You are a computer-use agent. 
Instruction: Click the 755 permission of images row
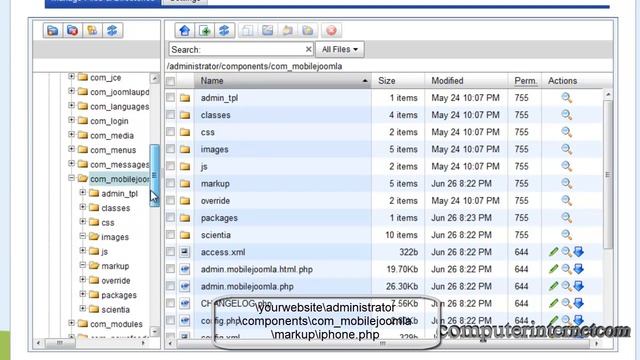[x=521, y=149]
